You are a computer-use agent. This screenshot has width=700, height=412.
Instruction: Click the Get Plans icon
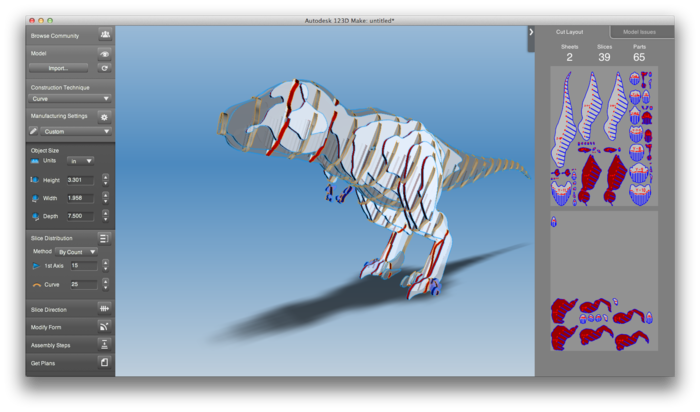click(x=104, y=363)
